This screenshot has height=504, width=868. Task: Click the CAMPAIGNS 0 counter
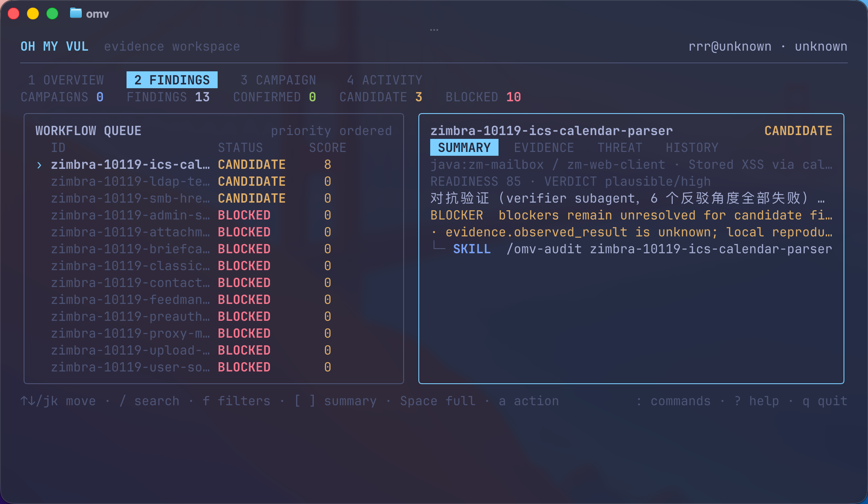62,97
